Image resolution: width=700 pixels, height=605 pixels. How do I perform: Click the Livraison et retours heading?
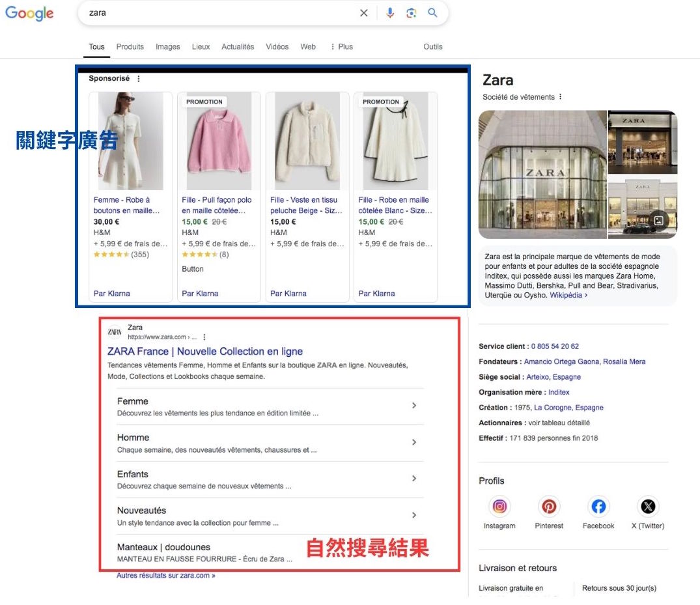(518, 569)
